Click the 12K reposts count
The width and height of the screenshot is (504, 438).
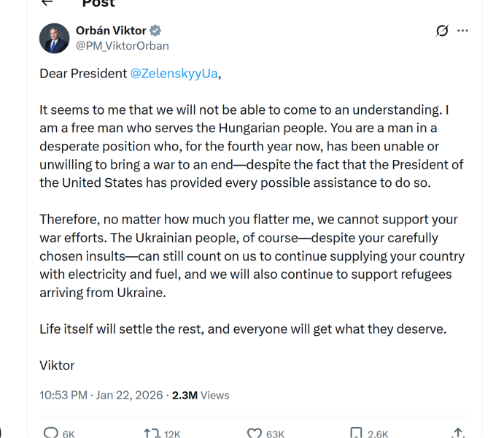(x=172, y=434)
